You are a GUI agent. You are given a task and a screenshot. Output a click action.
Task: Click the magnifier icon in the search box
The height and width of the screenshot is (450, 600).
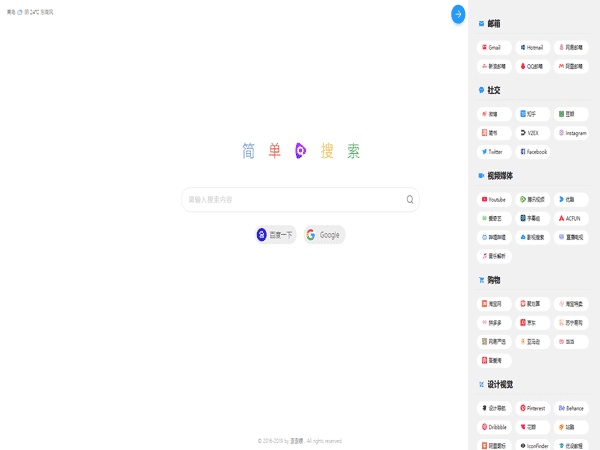click(410, 200)
